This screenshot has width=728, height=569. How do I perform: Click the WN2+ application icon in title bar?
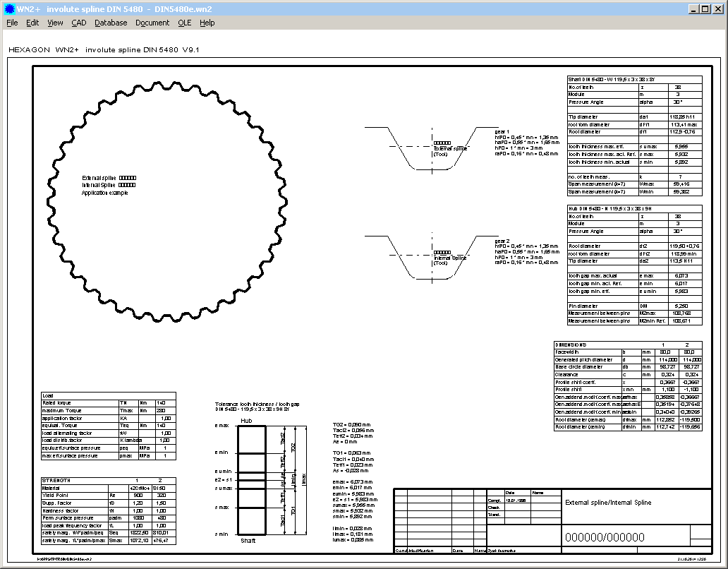[x=8, y=8]
